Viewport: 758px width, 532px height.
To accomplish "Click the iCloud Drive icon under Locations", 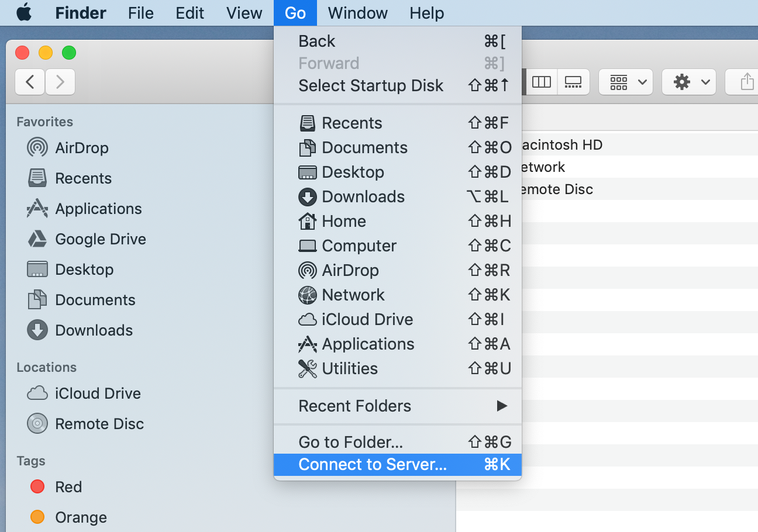I will (x=37, y=393).
